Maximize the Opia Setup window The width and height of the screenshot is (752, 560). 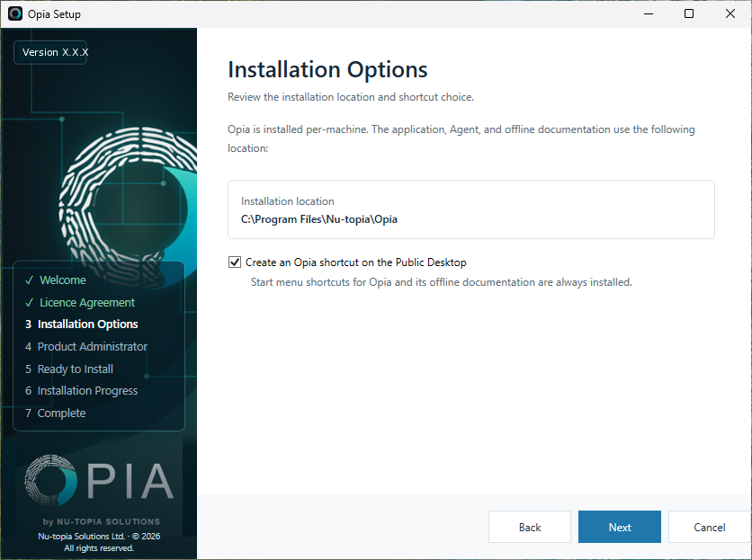click(x=689, y=13)
